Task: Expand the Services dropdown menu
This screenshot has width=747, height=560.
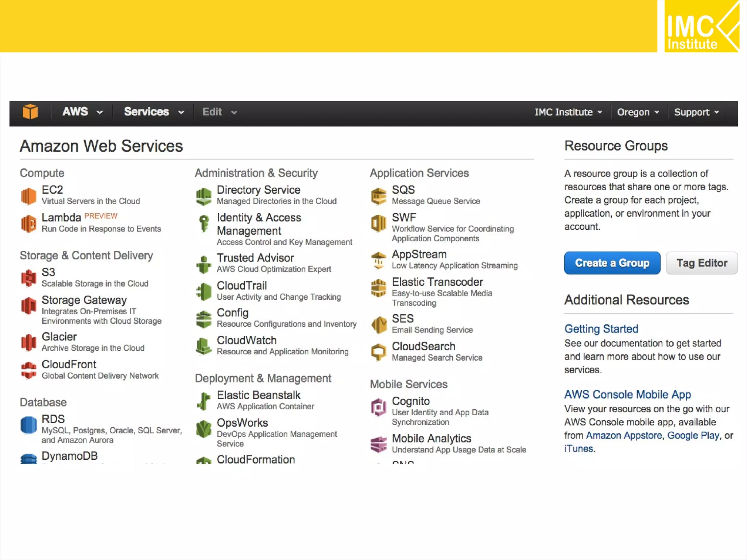Action: tap(154, 112)
